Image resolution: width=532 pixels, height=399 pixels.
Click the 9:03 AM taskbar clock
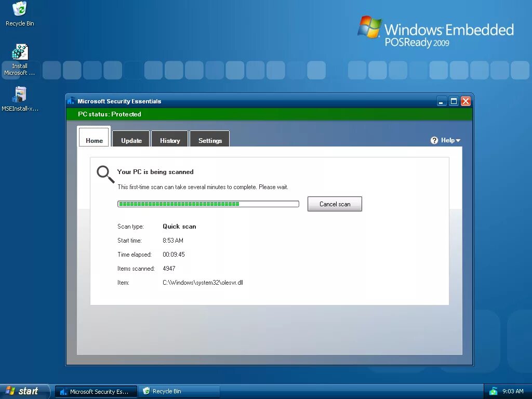pyautogui.click(x=513, y=391)
